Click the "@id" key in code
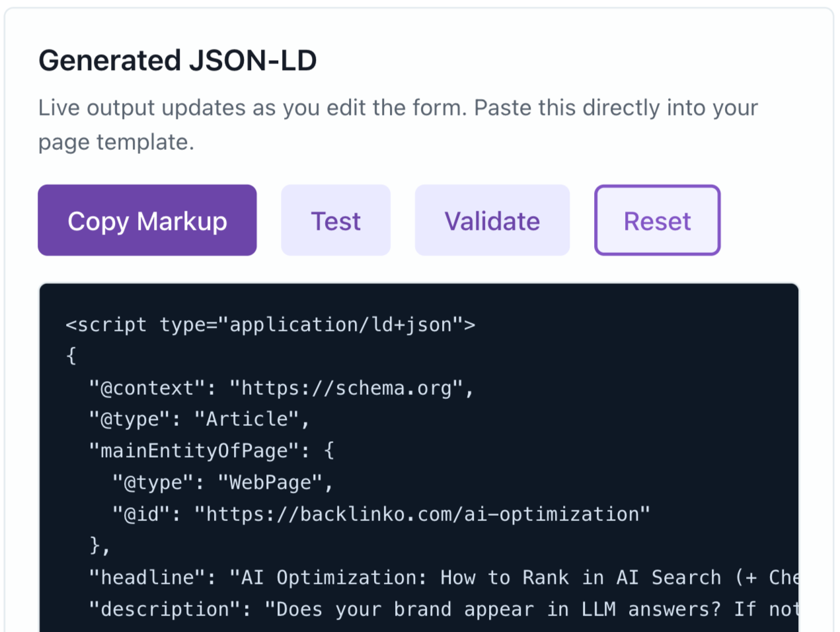 coord(141,514)
